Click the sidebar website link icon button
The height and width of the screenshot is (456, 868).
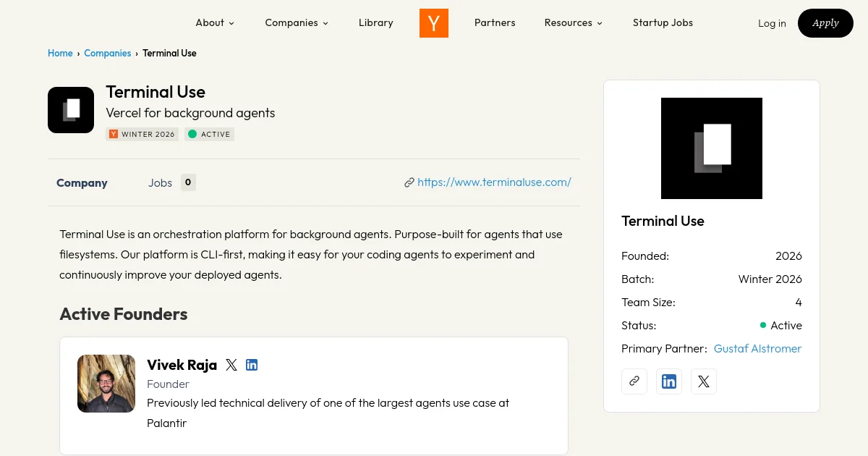634,381
